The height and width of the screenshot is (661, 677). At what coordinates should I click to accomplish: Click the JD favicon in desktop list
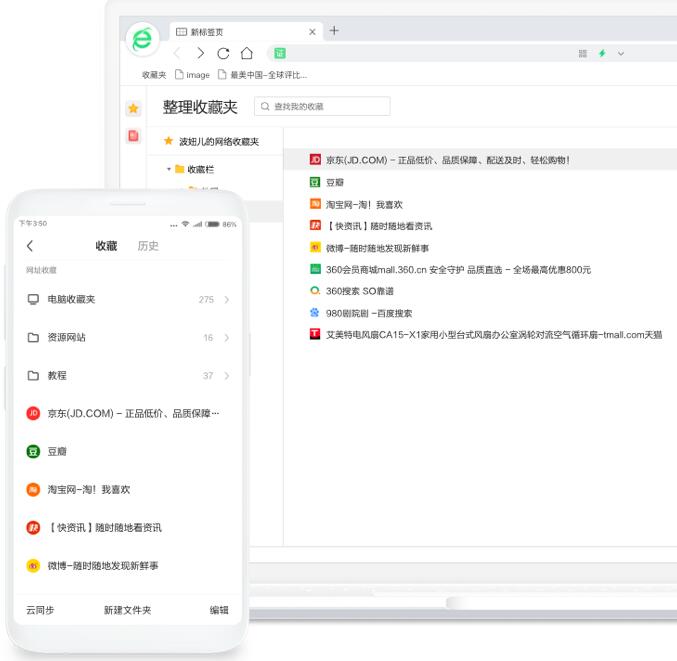pos(315,160)
